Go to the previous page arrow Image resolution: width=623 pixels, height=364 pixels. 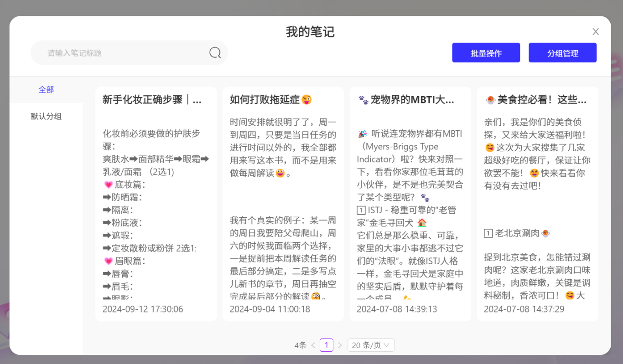313,345
